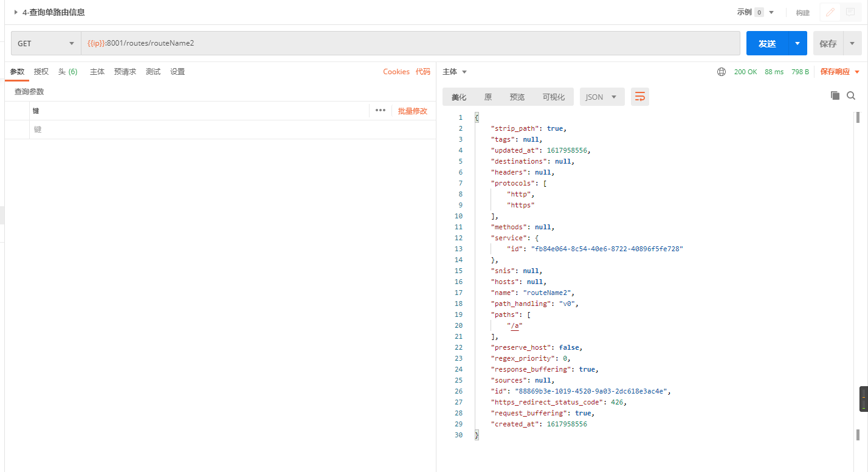Open search in response body
The height and width of the screenshot is (472, 868).
tap(851, 95)
